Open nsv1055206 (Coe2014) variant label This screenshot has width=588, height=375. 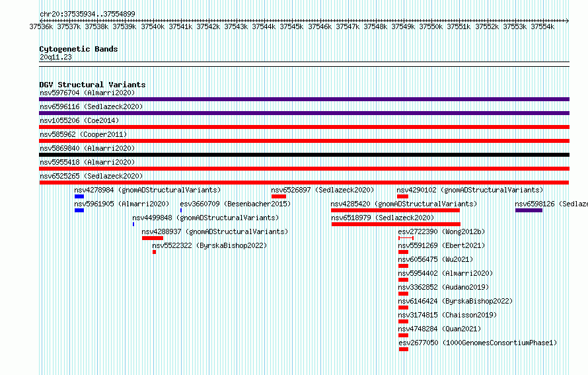79,120
